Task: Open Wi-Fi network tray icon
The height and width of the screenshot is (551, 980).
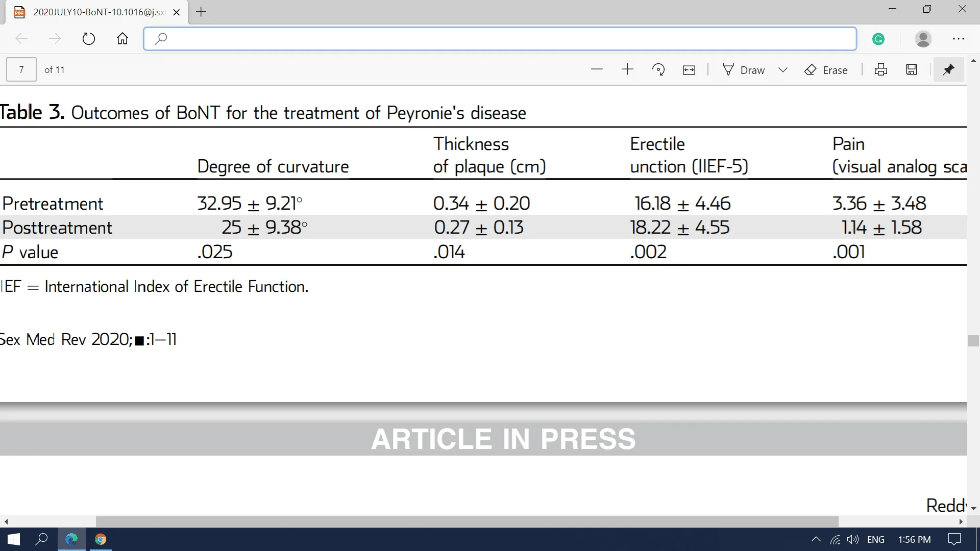Action: click(x=835, y=539)
